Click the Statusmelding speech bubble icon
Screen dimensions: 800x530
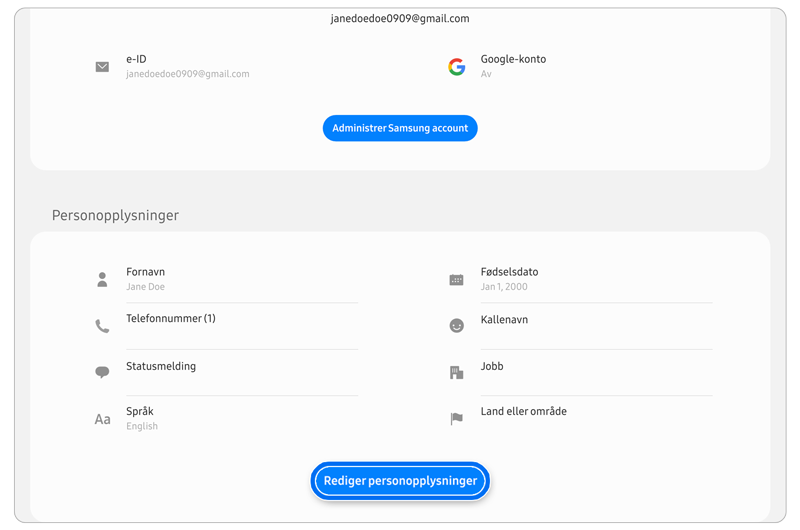[102, 372]
